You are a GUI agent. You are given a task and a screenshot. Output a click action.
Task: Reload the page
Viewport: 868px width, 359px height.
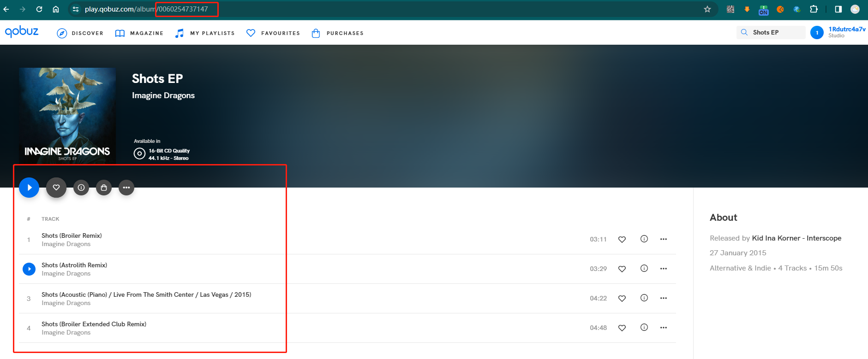pos(39,9)
